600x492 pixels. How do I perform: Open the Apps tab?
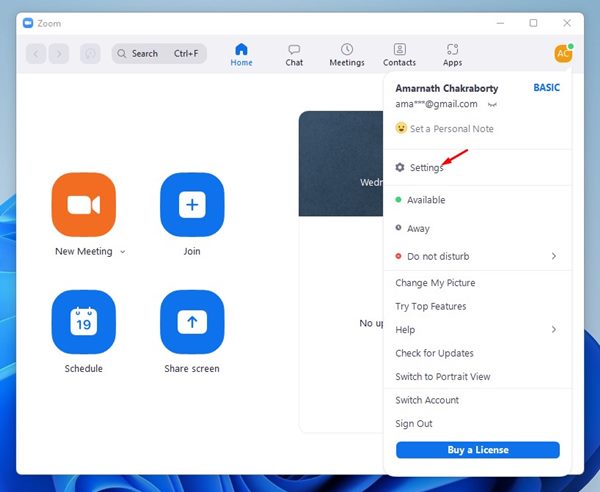[x=452, y=55]
